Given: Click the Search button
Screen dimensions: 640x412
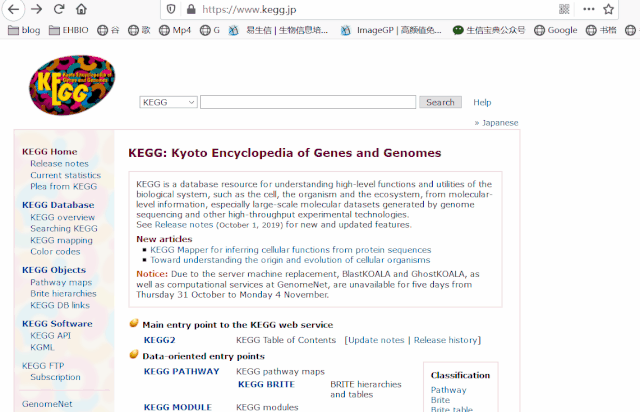Looking at the screenshot, I should pyautogui.click(x=440, y=102).
